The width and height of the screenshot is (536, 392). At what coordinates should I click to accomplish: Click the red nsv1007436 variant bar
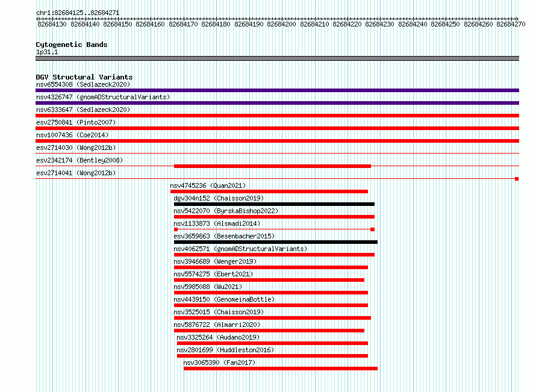[277, 141]
